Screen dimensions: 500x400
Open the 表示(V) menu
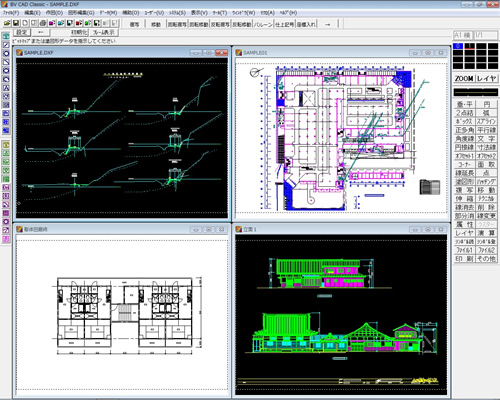[x=199, y=13]
